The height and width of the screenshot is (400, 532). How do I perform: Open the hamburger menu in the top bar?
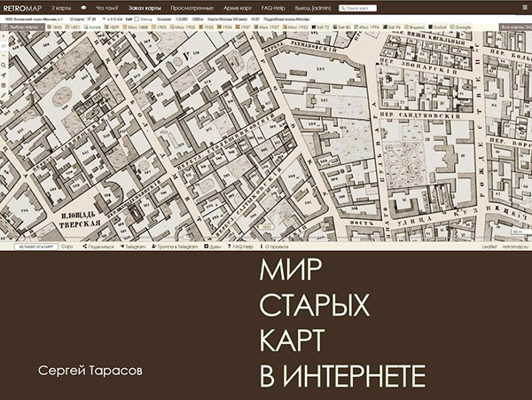point(525,7)
